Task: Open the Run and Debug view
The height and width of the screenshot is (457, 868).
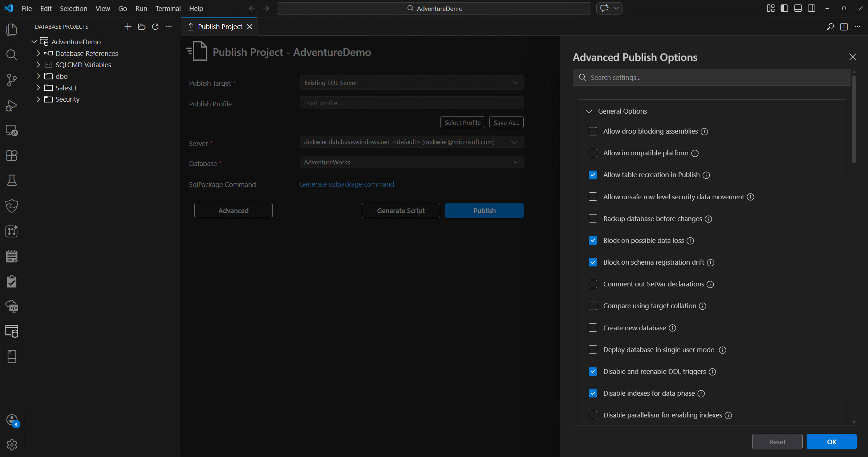Action: pos(12,106)
